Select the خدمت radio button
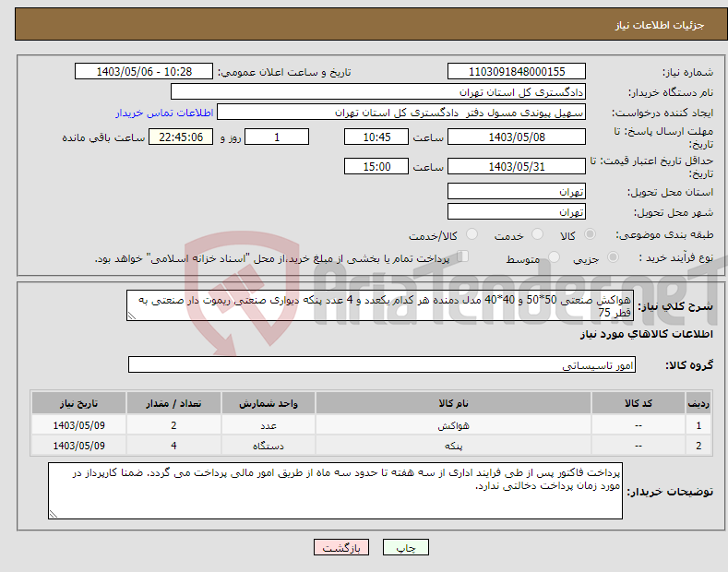The image size is (728, 572). [537, 234]
